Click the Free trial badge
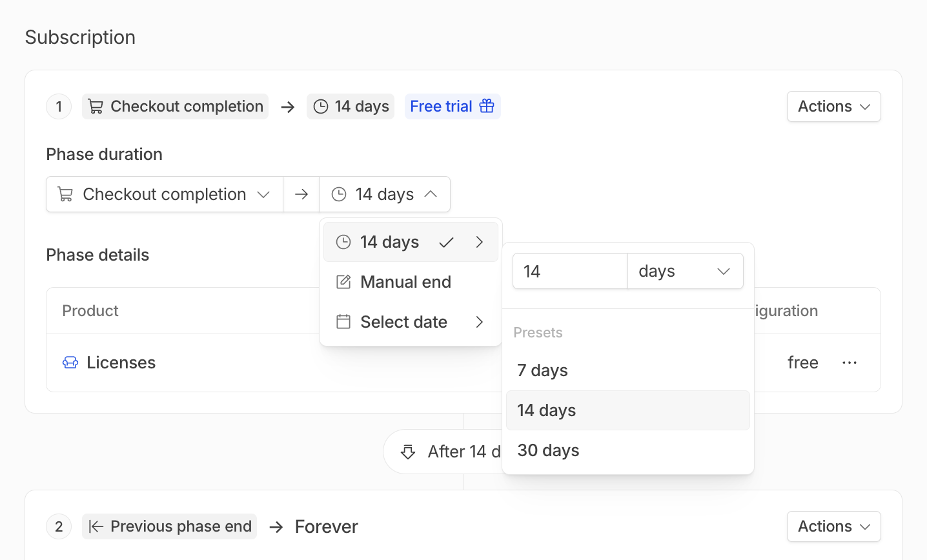The width and height of the screenshot is (927, 560). [x=442, y=106]
